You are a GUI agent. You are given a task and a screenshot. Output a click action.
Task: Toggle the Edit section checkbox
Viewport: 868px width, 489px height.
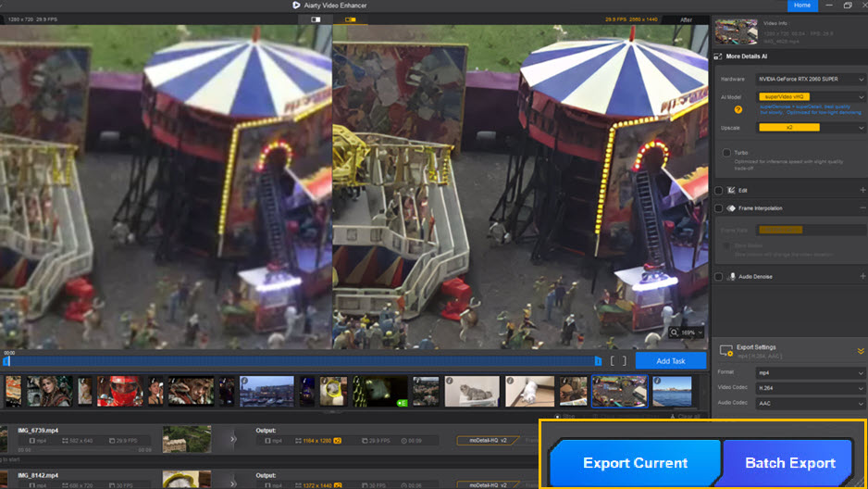coord(718,191)
